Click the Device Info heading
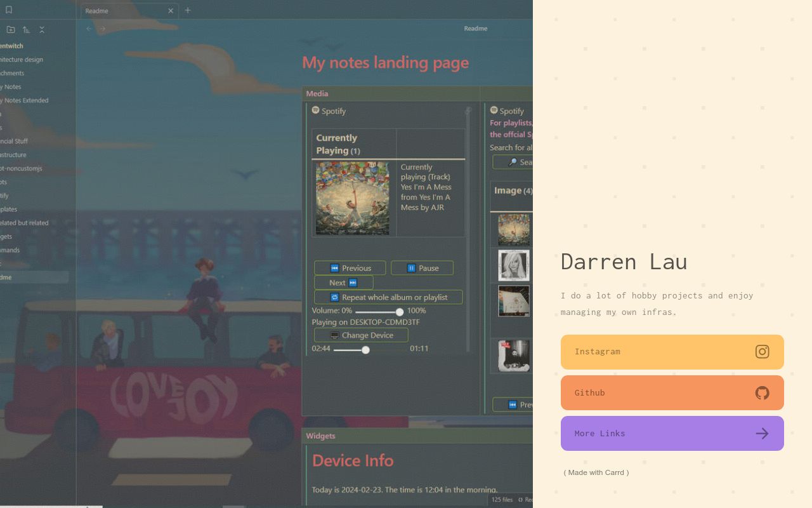This screenshot has width=812, height=508. pyautogui.click(x=353, y=460)
